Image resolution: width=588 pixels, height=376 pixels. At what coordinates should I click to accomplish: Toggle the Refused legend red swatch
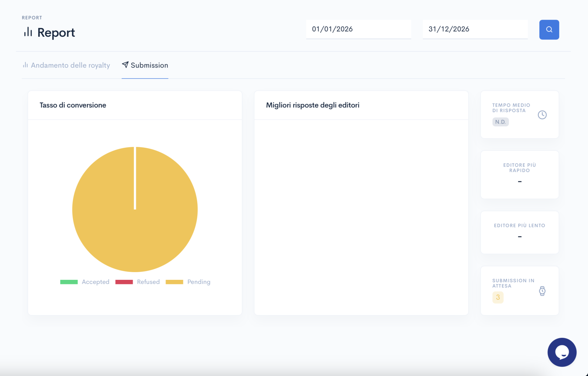click(x=124, y=282)
